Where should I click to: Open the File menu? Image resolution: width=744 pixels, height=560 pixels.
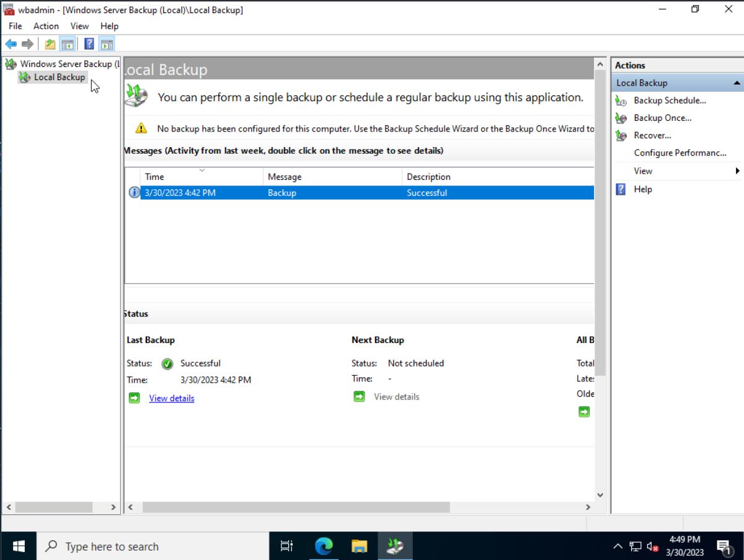[15, 26]
